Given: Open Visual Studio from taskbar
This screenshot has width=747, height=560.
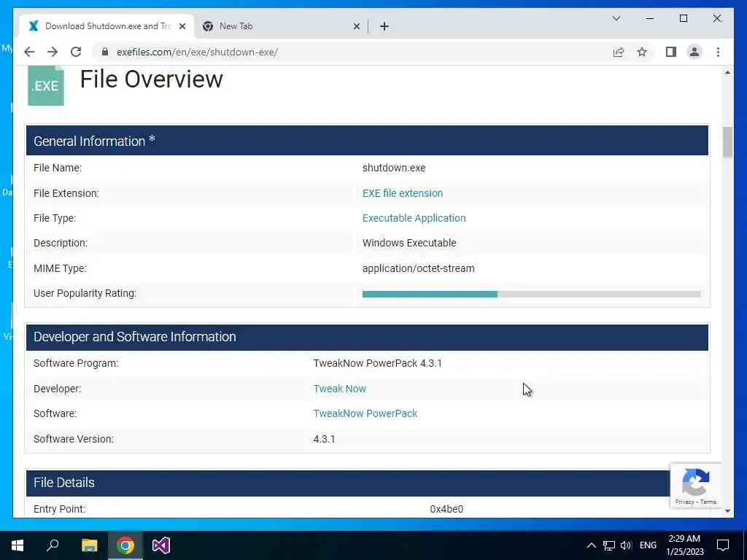Looking at the screenshot, I should 161,545.
